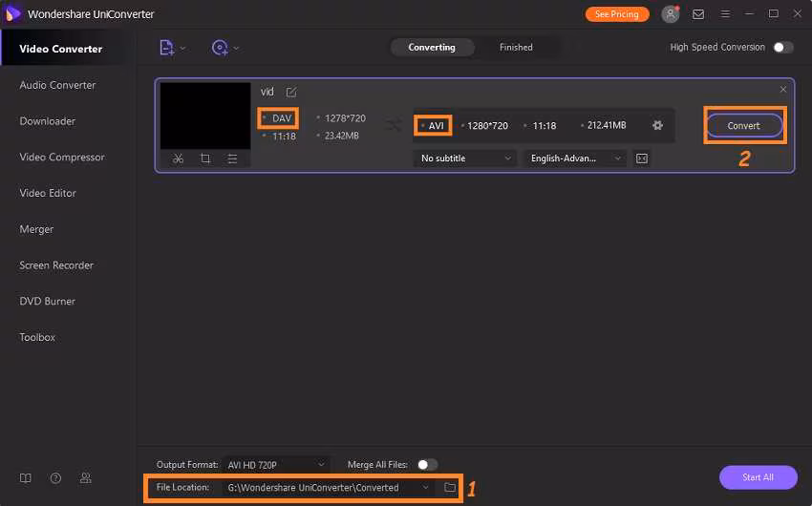Open the crop tool
This screenshot has width=812, height=506.
click(205, 158)
